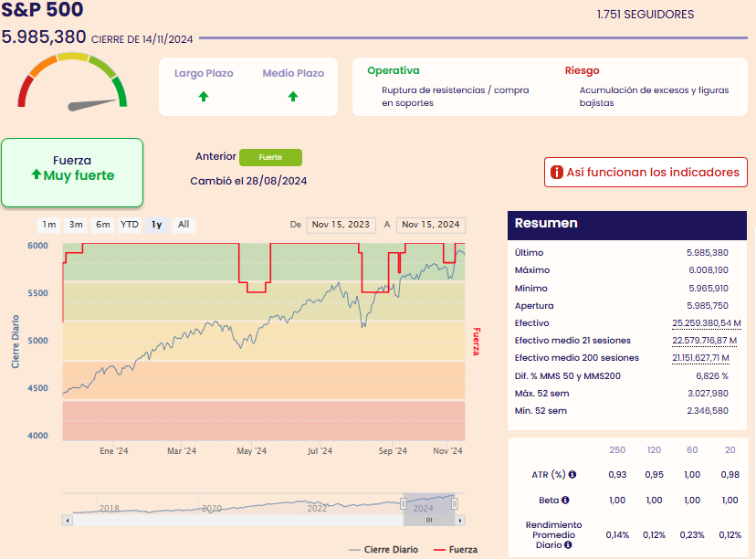Click the Medio Plazo label
The image size is (756, 559).
(293, 73)
